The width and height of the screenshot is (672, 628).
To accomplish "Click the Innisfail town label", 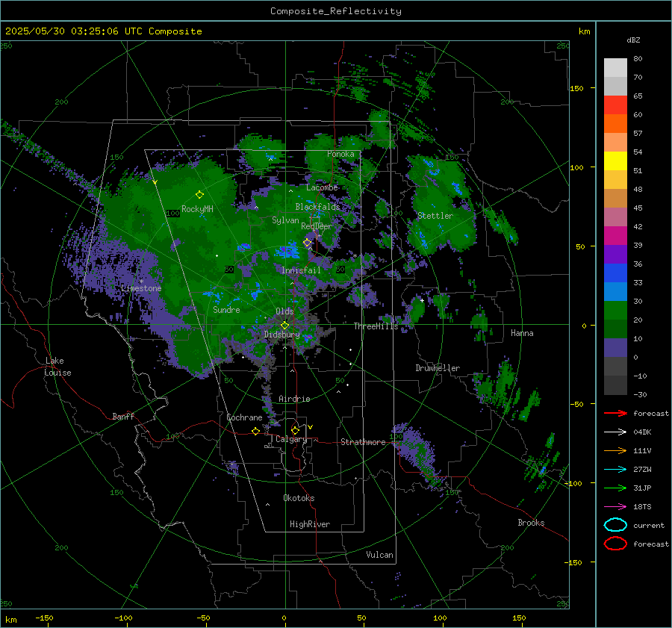I will [x=301, y=270].
